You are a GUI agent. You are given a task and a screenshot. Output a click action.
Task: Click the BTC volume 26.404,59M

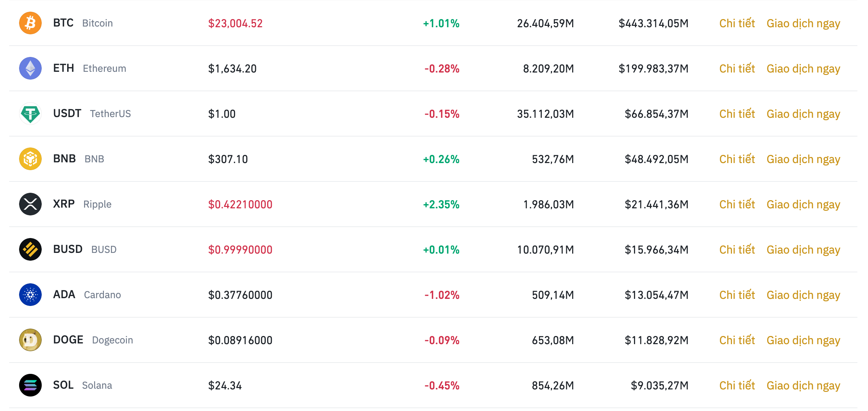545,23
